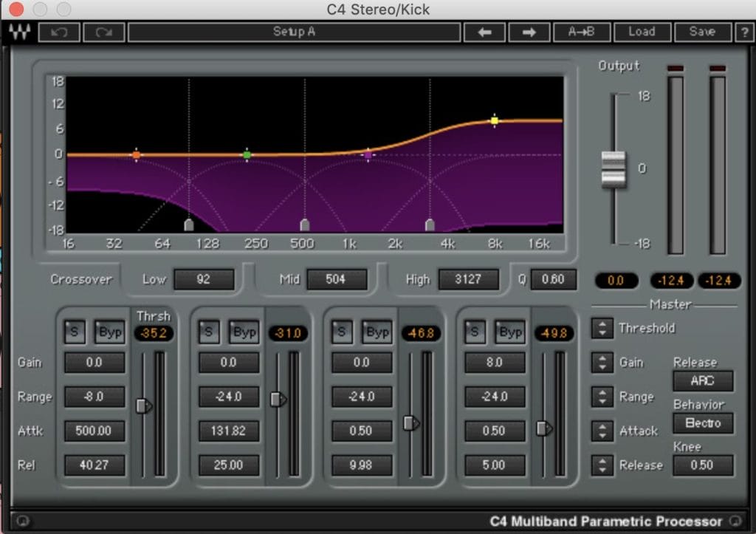Click the green low-mid band marker on graph
The image size is (756, 534).
click(247, 155)
